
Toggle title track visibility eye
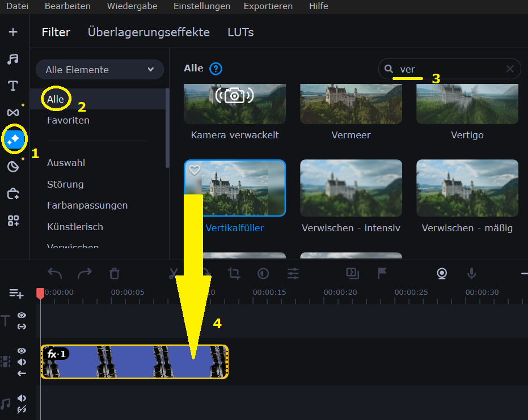22,315
